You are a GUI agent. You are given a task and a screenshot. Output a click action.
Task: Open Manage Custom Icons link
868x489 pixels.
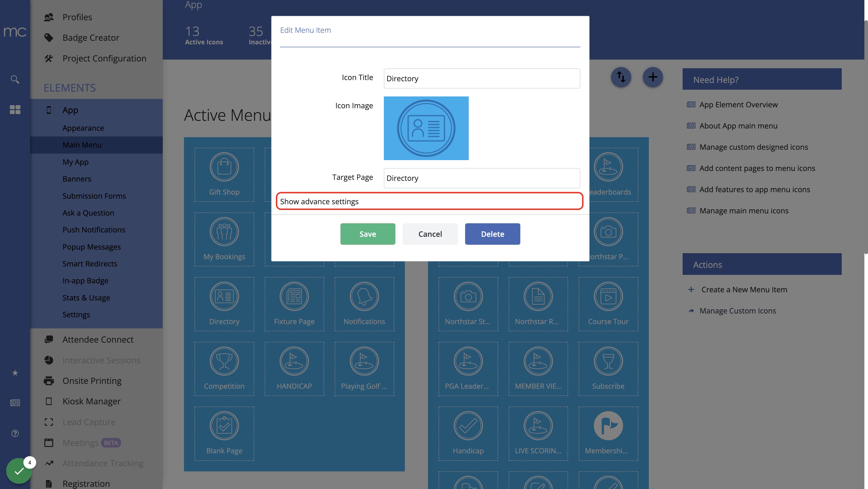point(737,311)
